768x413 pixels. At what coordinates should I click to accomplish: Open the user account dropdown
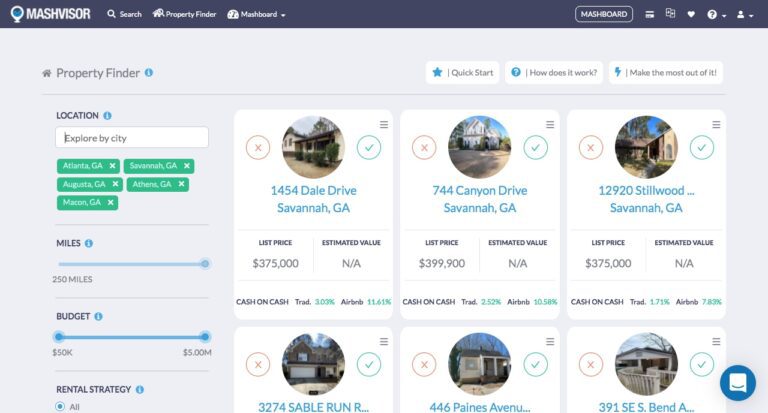click(745, 14)
